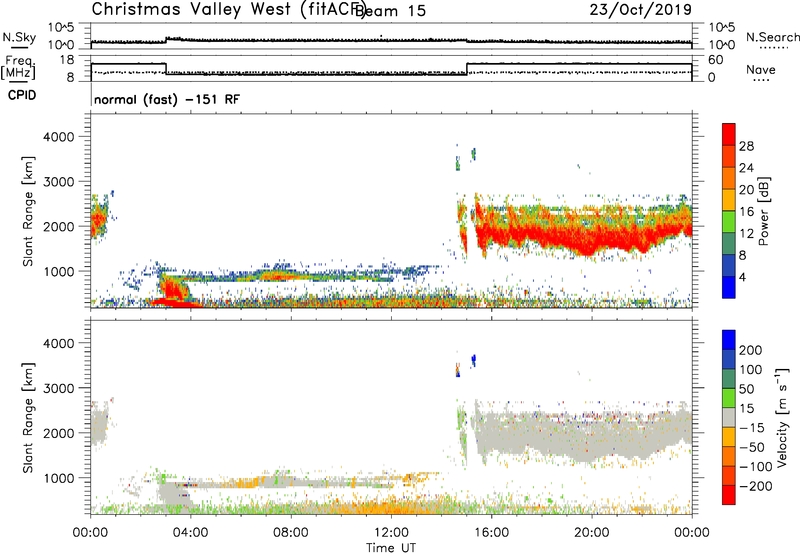The width and height of the screenshot is (800, 554).
Task: Click the "Time UT" axis title
Action: pos(391,547)
